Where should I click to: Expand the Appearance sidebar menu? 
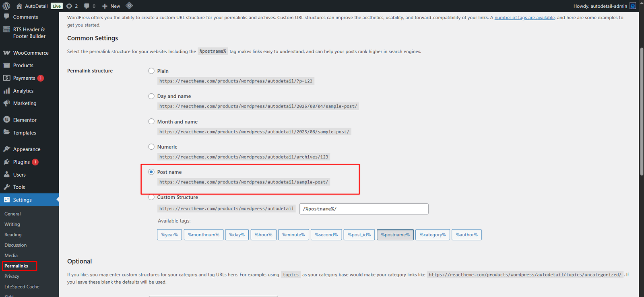[27, 149]
